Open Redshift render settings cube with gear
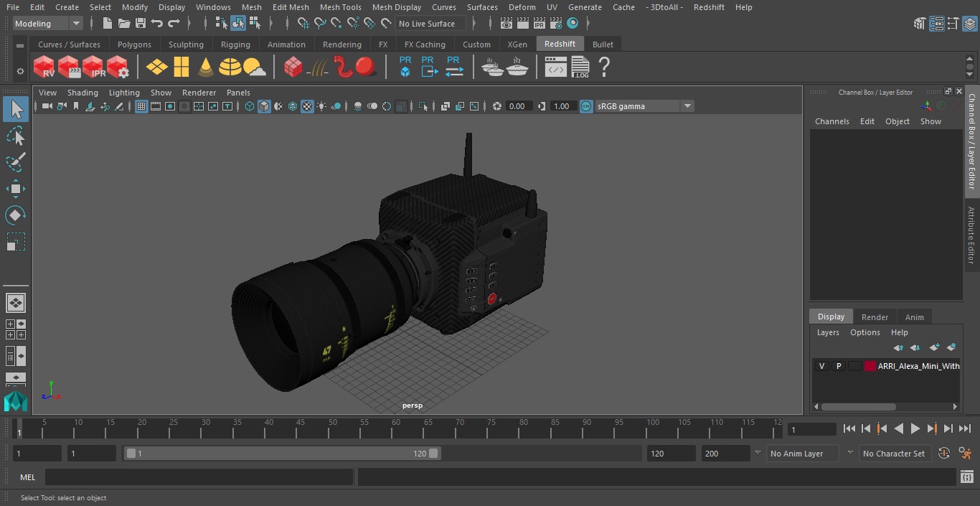The height and width of the screenshot is (506, 980). point(118,67)
